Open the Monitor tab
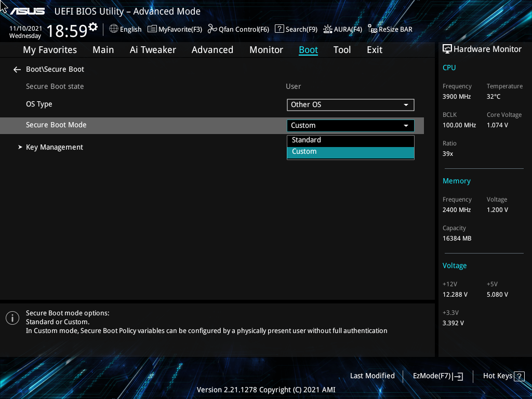This screenshot has height=399, width=532. click(x=266, y=50)
